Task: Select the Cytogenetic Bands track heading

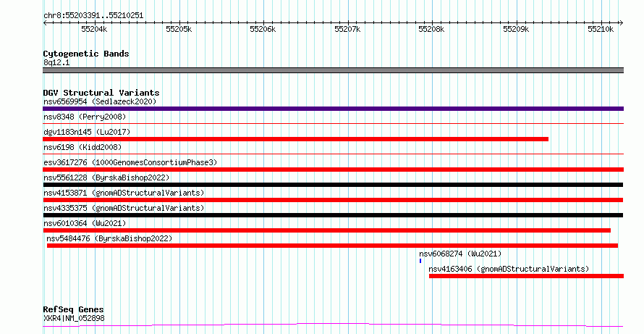Action: (x=86, y=54)
